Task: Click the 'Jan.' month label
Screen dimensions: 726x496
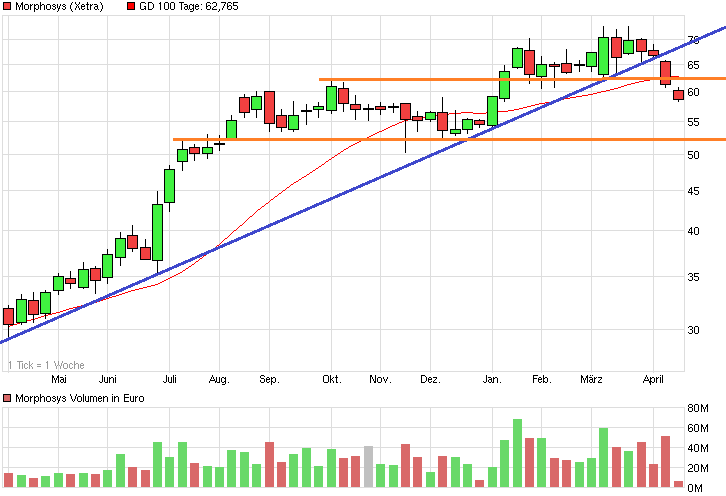Action: [x=492, y=379]
